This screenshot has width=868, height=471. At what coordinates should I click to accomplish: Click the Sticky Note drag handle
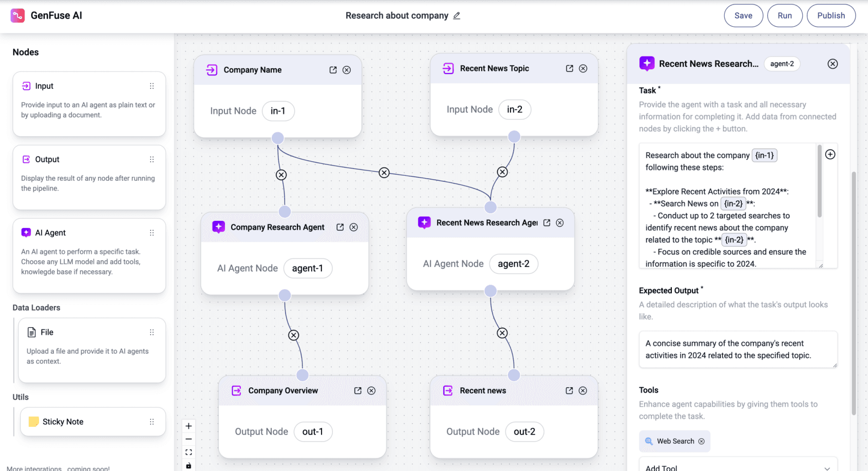tap(152, 422)
